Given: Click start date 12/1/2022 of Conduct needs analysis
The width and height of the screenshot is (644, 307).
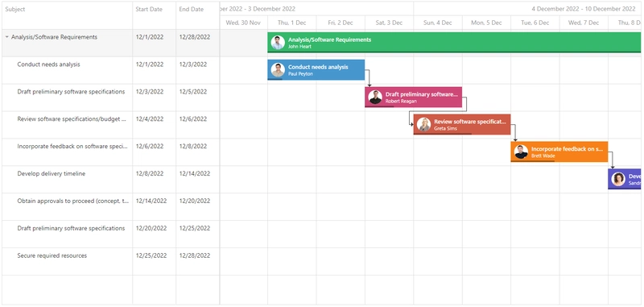Looking at the screenshot, I should (155, 70).
